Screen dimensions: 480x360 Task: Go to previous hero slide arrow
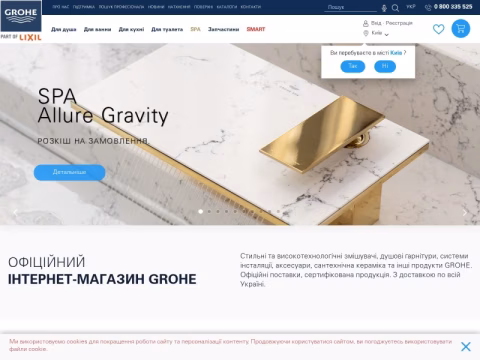(15, 212)
